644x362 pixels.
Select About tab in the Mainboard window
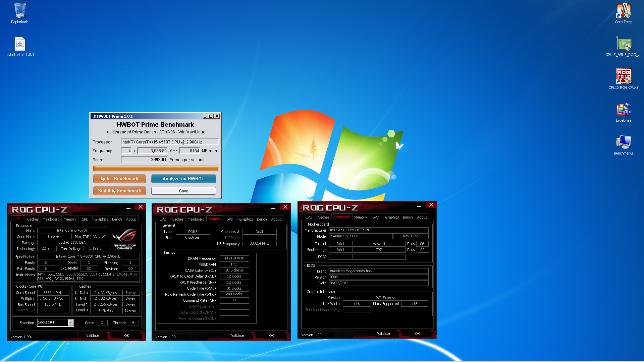click(422, 217)
